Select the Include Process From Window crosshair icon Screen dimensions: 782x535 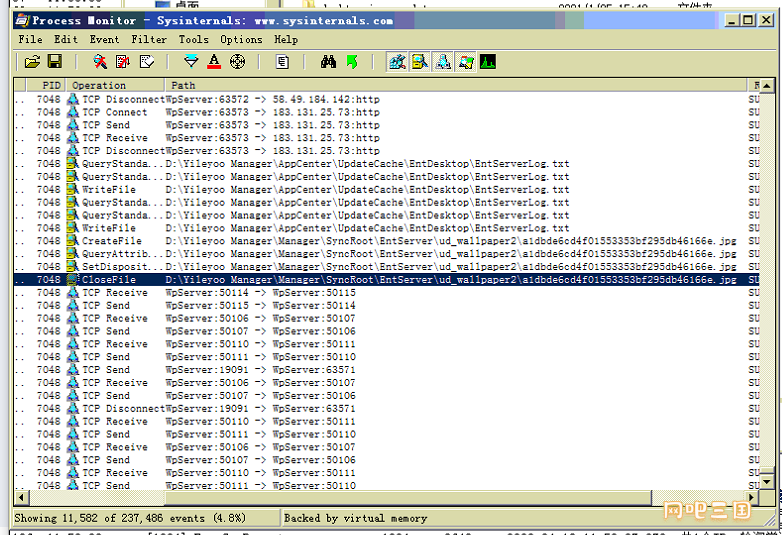[x=237, y=62]
